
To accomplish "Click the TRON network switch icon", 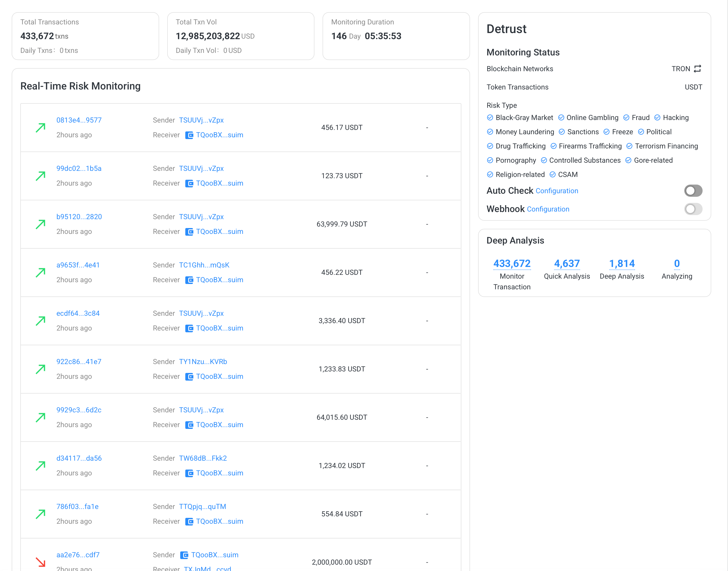I will [x=697, y=69].
